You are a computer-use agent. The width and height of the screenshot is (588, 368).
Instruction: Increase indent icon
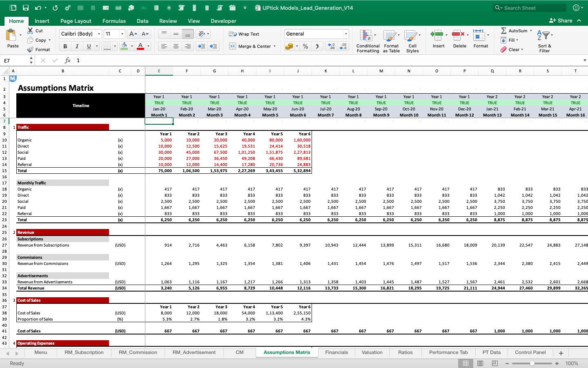(x=214, y=46)
